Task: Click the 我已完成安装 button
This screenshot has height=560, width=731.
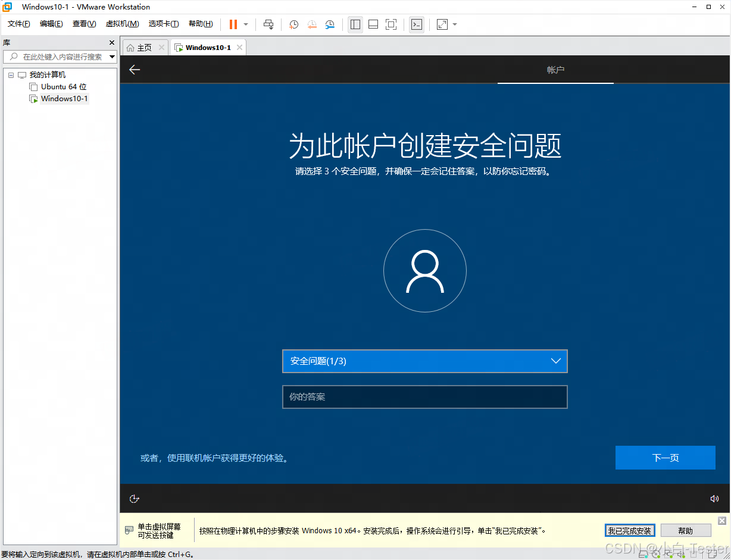Action: click(630, 531)
